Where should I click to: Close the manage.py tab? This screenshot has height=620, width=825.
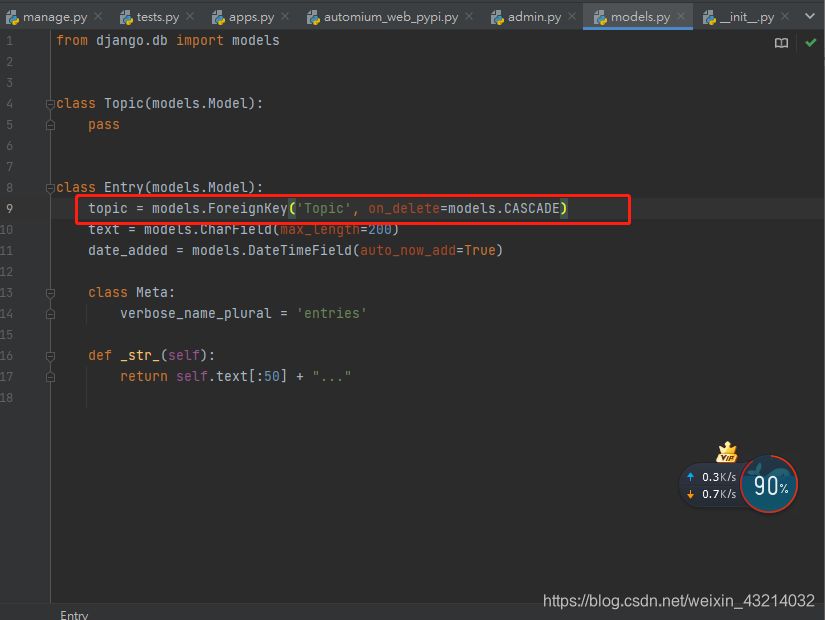coord(98,16)
